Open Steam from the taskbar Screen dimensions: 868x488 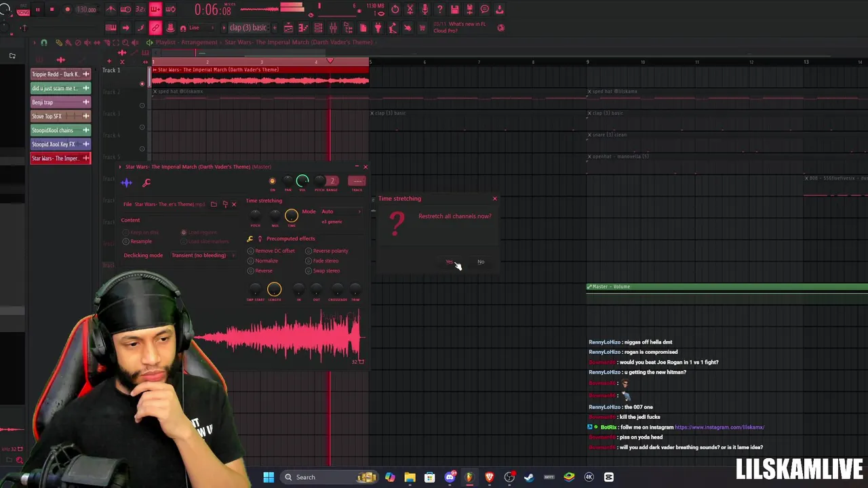tap(529, 477)
